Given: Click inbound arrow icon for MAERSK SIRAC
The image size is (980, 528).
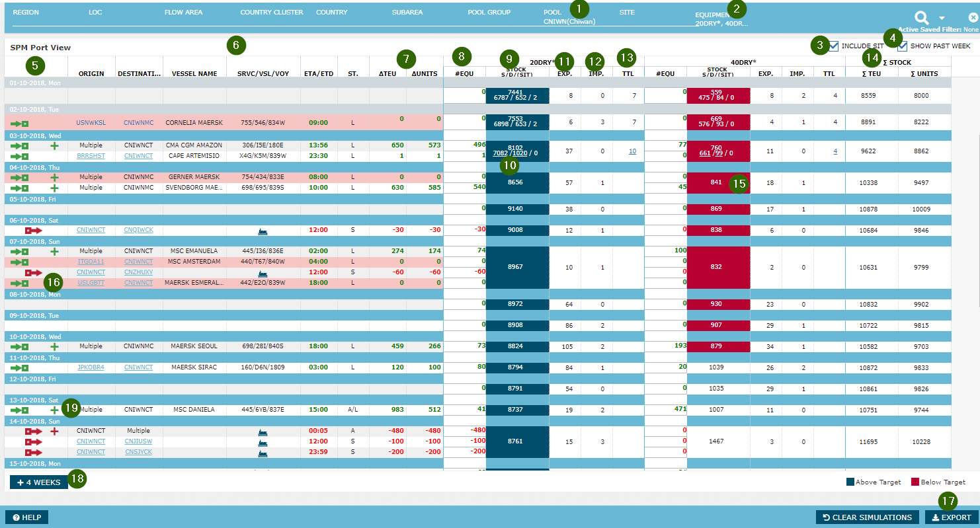Looking at the screenshot, I should point(20,367).
